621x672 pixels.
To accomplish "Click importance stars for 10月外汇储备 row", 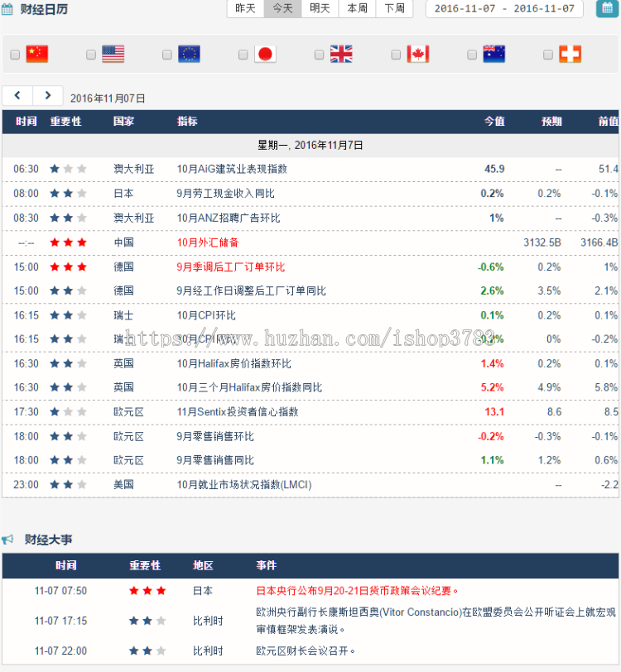I will [x=68, y=242].
